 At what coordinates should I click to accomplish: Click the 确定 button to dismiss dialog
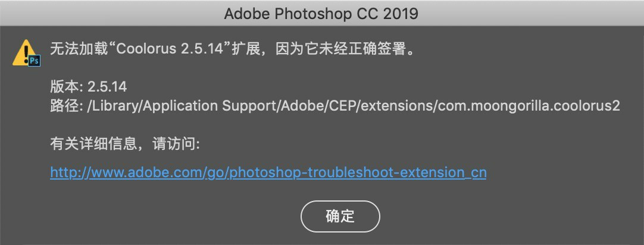(340, 216)
